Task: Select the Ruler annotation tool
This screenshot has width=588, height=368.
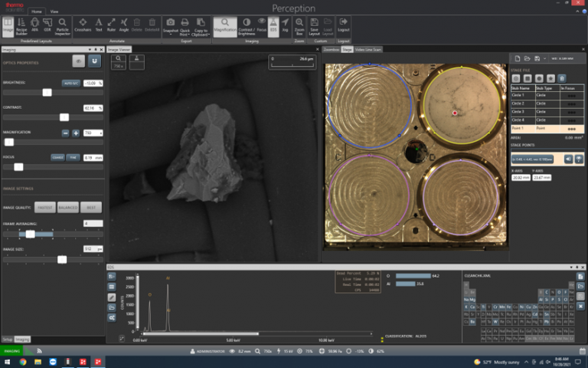Action: pos(112,25)
